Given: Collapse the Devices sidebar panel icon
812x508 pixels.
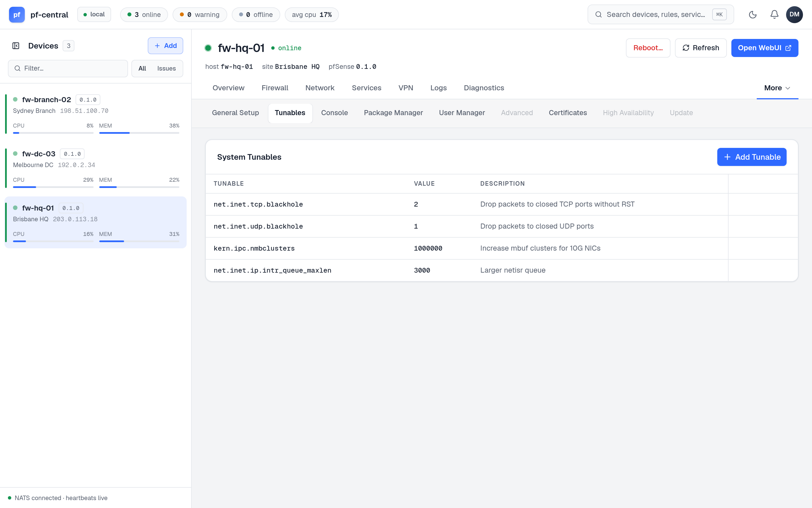Looking at the screenshot, I should 16,46.
